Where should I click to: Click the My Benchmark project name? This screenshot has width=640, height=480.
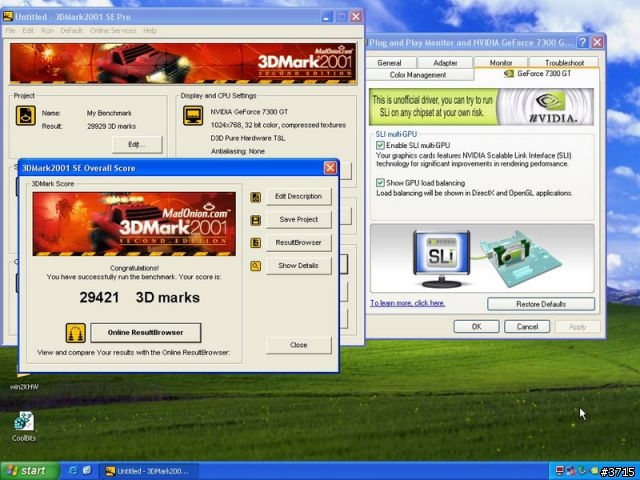109,113
